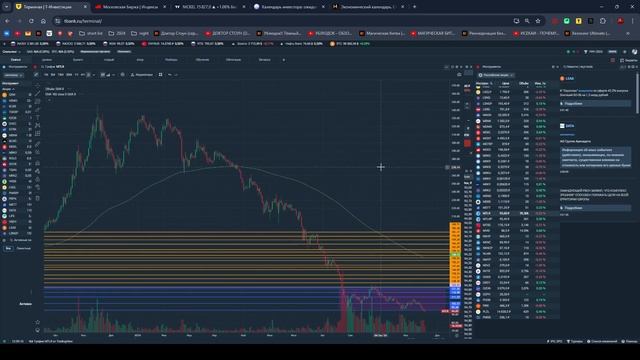Switch chart timeframe to 30 minutes

(x=69, y=75)
